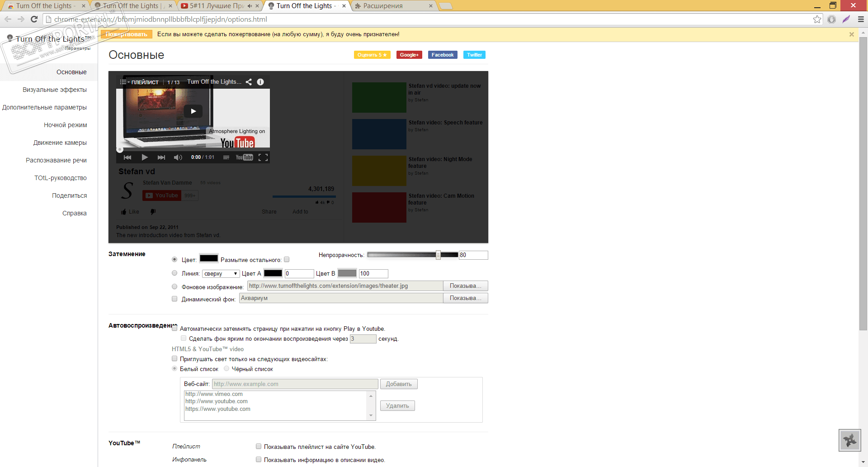The height and width of the screenshot is (467, 868).
Task: Select the Линия radio option
Action: click(x=175, y=273)
